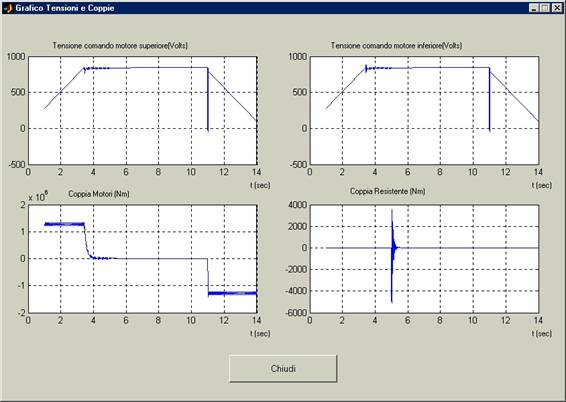The width and height of the screenshot is (566, 402).
Task: Click the t (sec) label under superiore plot
Action: coord(260,185)
